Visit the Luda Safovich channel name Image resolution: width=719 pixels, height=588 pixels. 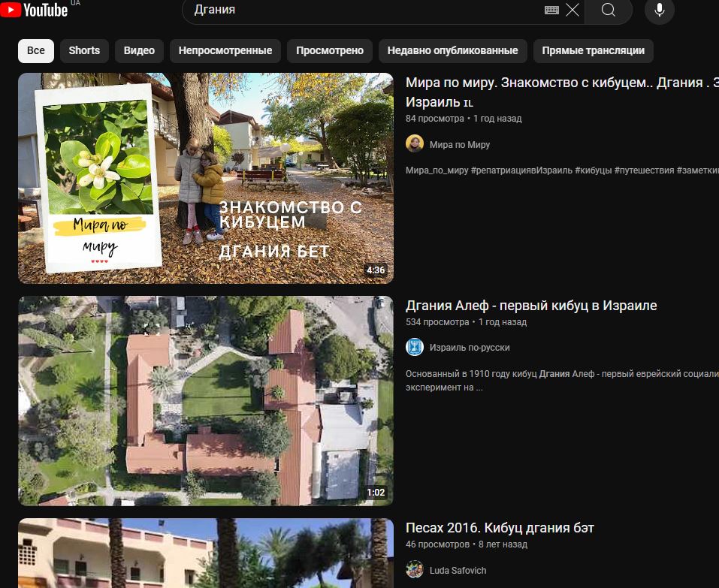[x=458, y=571]
